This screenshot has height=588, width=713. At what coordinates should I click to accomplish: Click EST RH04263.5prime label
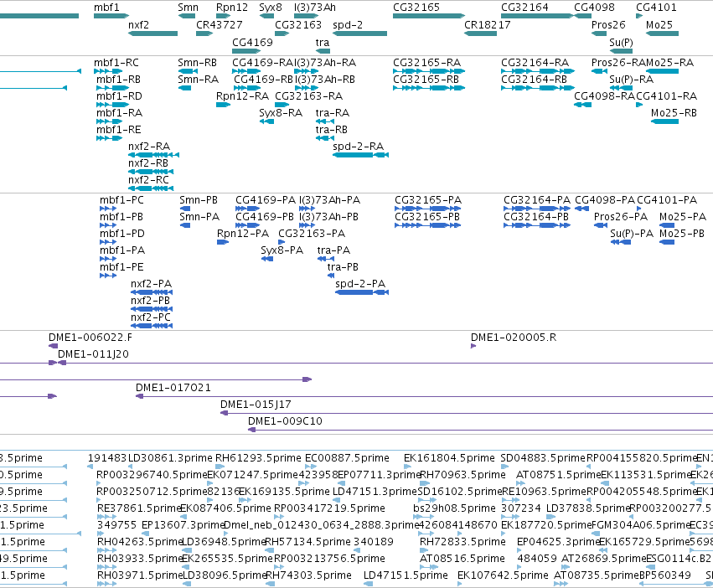point(140,542)
